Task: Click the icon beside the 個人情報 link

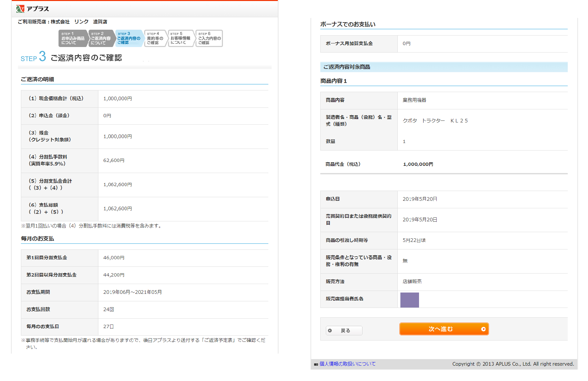Action: (x=316, y=364)
